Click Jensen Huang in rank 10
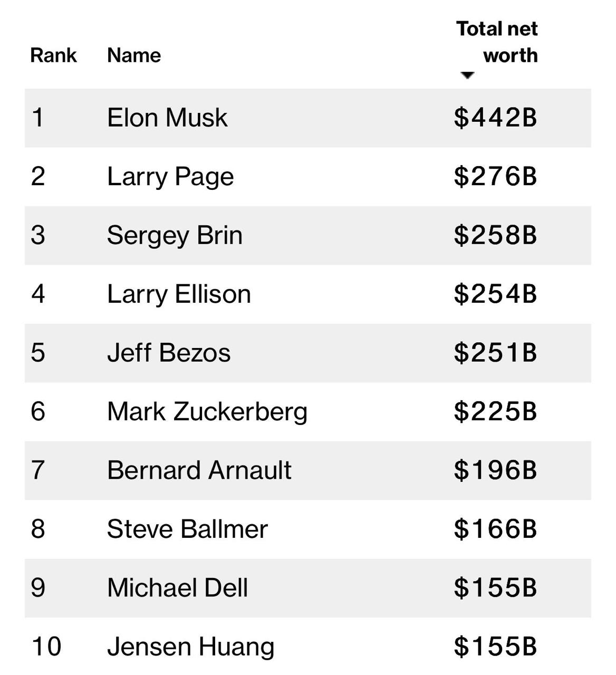The image size is (616, 675). (190, 647)
